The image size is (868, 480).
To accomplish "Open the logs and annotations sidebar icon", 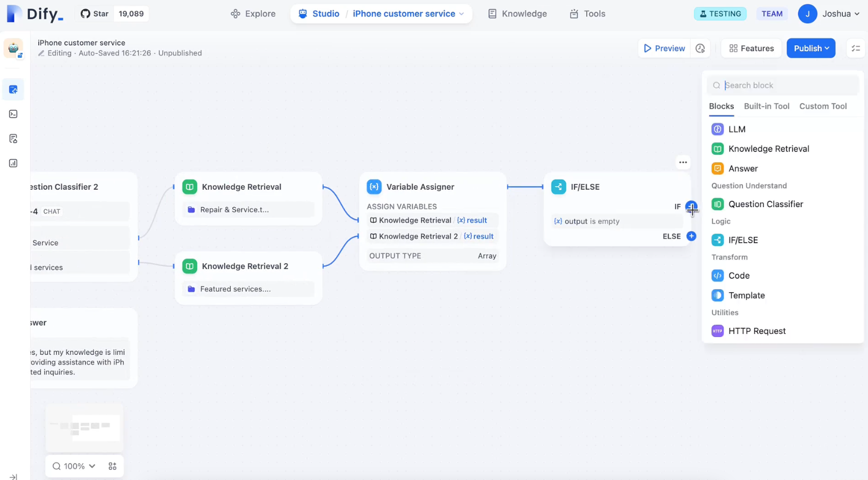I will [x=13, y=139].
